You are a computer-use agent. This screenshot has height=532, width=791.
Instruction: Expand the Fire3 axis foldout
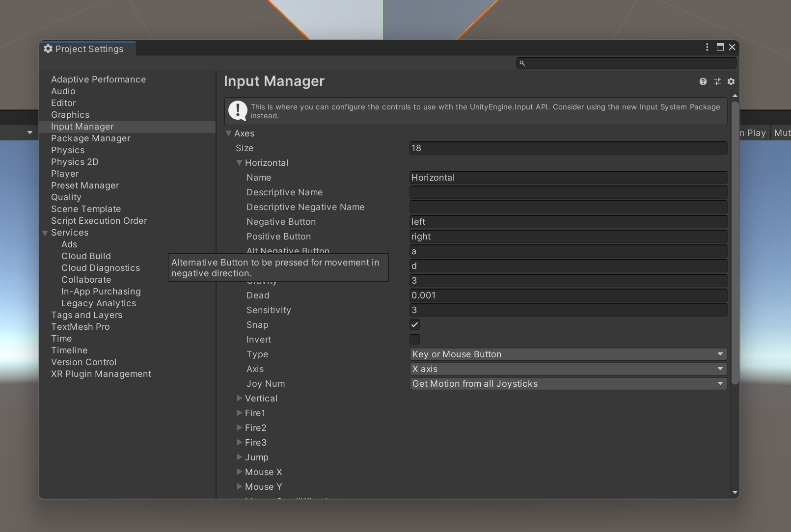[x=240, y=442]
